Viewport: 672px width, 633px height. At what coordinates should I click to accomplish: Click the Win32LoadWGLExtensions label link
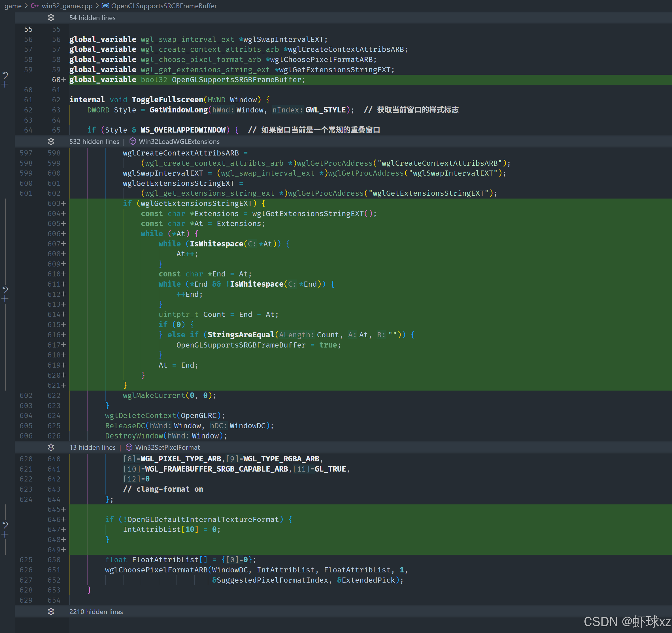click(x=179, y=141)
